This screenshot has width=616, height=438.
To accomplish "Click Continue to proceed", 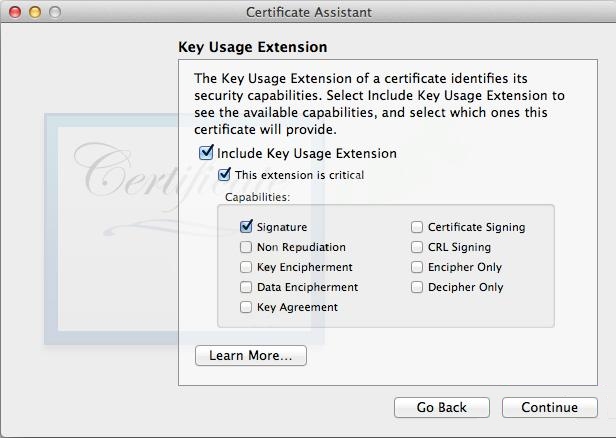I will (x=549, y=407).
